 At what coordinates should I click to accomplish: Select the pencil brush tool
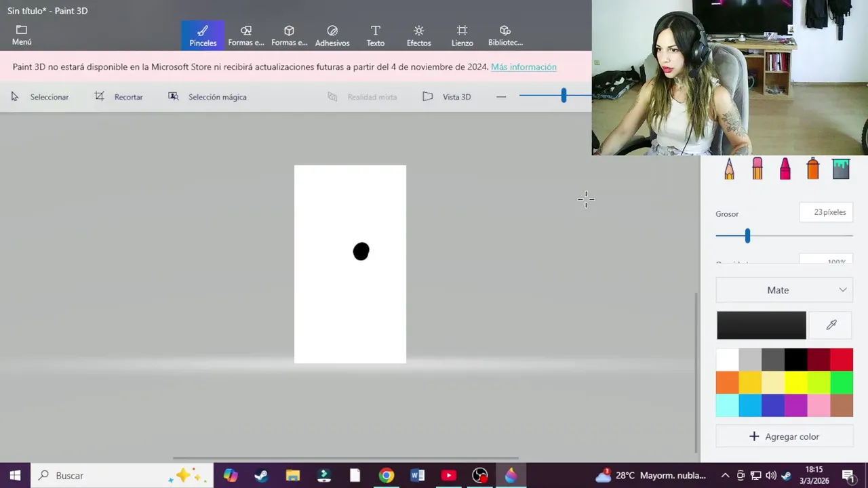pos(729,169)
